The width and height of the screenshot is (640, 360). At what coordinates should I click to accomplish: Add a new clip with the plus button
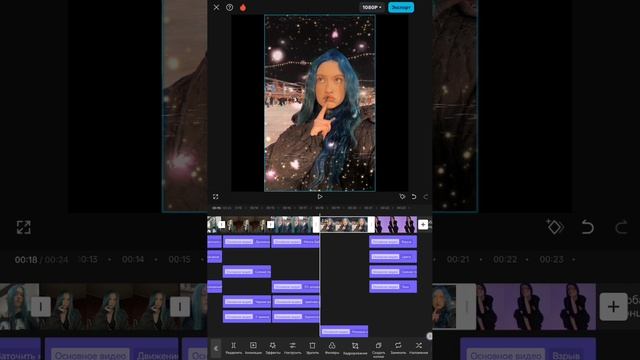tap(423, 224)
